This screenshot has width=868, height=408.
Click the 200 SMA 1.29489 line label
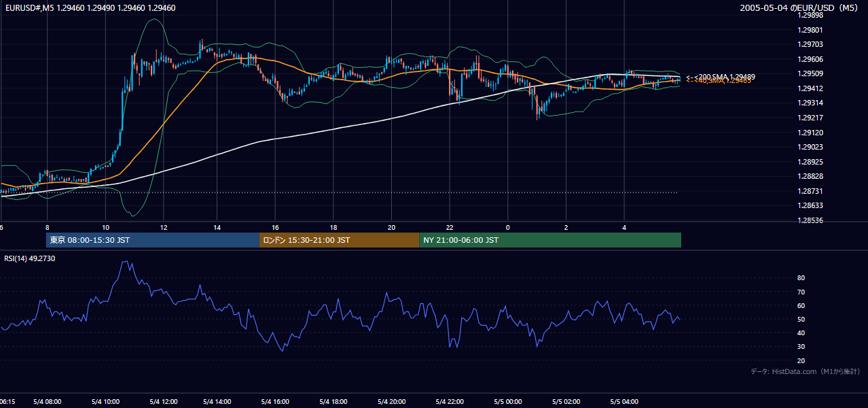click(721, 77)
